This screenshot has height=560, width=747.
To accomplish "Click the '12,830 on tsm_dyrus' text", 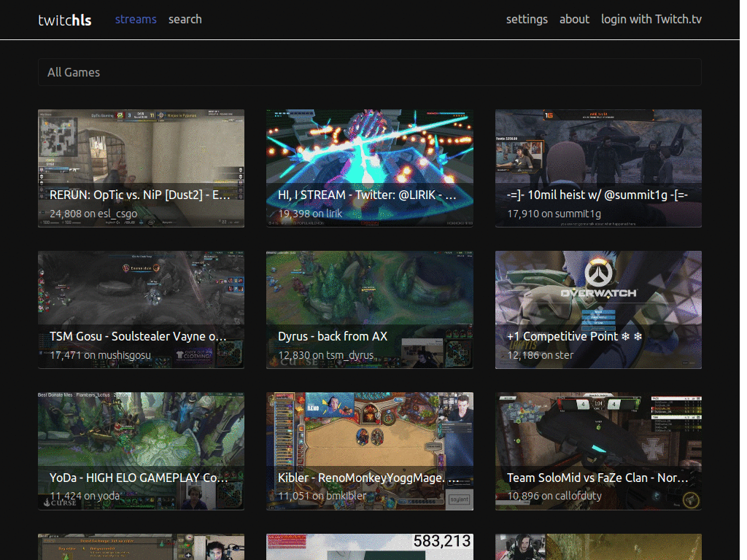I will tap(326, 355).
